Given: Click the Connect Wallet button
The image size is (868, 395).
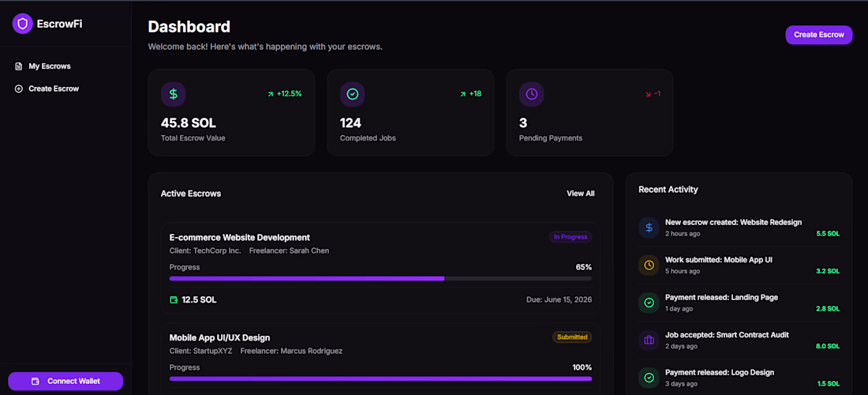Looking at the screenshot, I should pos(65,381).
